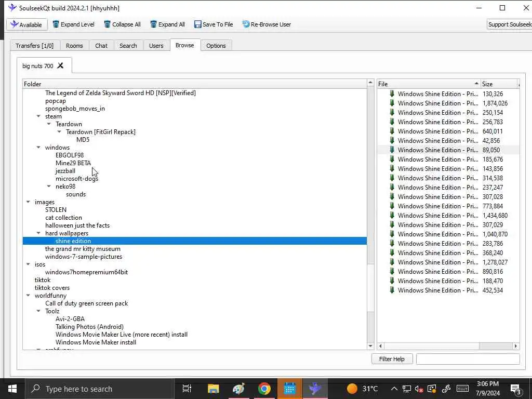Open Windows Start menu

click(x=12, y=389)
